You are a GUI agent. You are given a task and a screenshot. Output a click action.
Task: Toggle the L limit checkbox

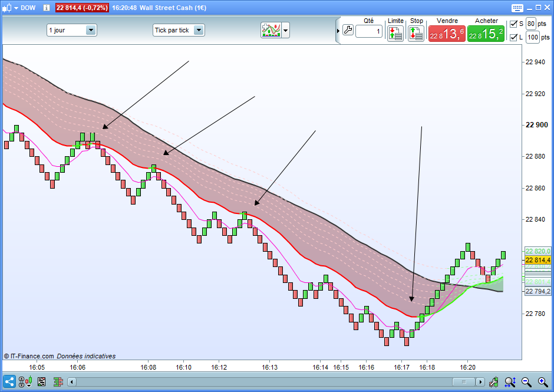tap(514, 37)
